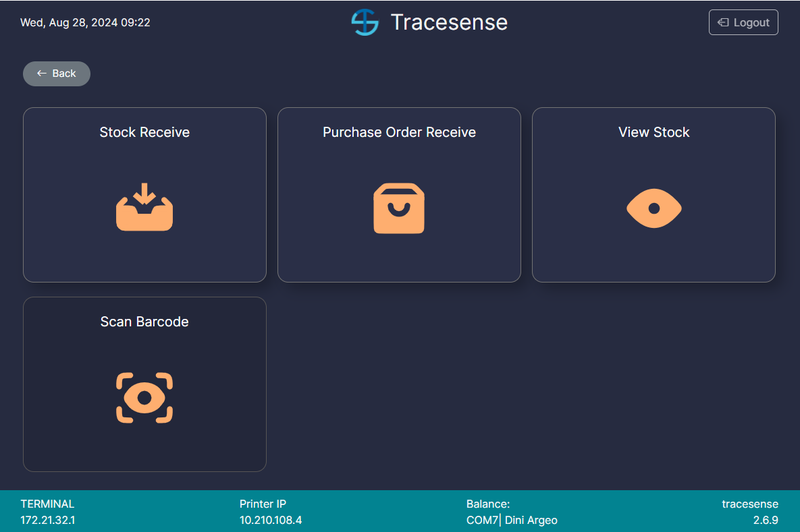Click the Scan Barcode scanner eye icon
The width and height of the screenshot is (800, 532).
pyautogui.click(x=144, y=397)
